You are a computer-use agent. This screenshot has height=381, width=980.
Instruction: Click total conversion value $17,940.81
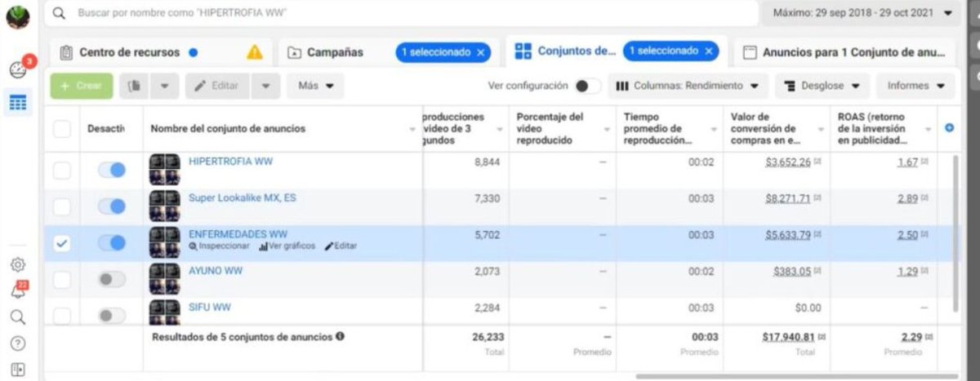click(788, 337)
